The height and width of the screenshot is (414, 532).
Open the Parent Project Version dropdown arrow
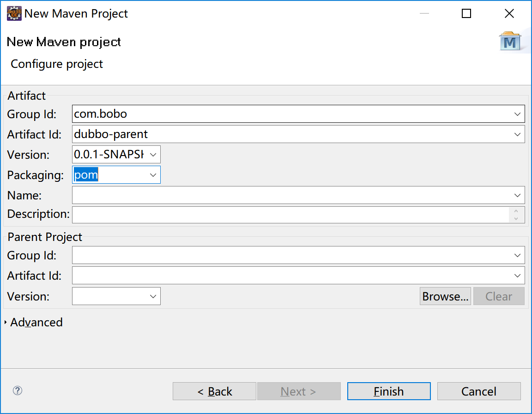pyautogui.click(x=153, y=296)
